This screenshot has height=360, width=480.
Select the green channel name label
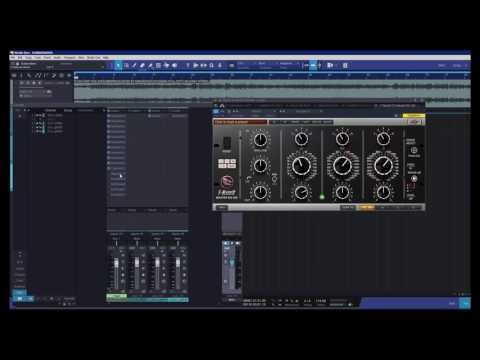pyautogui.click(x=117, y=296)
